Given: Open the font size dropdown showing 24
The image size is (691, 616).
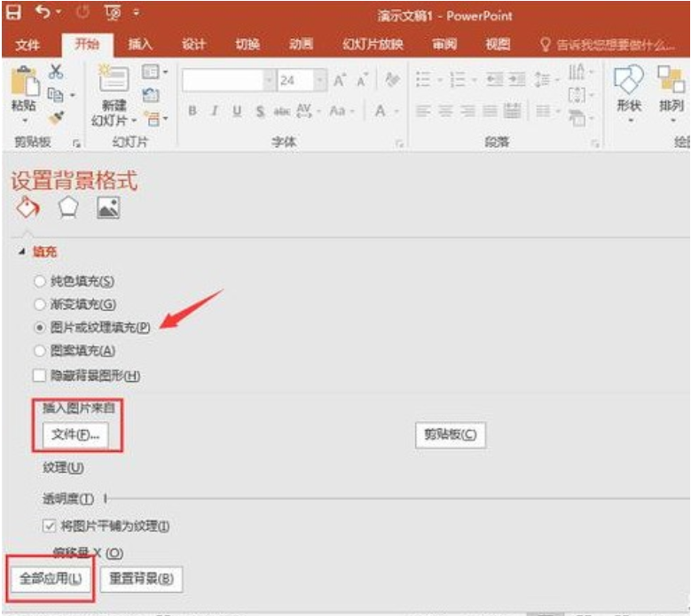Looking at the screenshot, I should click(320, 81).
